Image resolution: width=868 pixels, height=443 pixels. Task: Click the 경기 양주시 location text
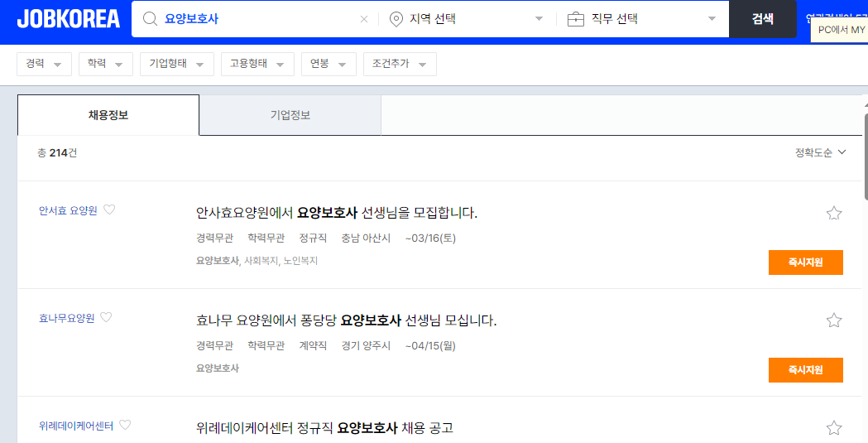point(366,345)
